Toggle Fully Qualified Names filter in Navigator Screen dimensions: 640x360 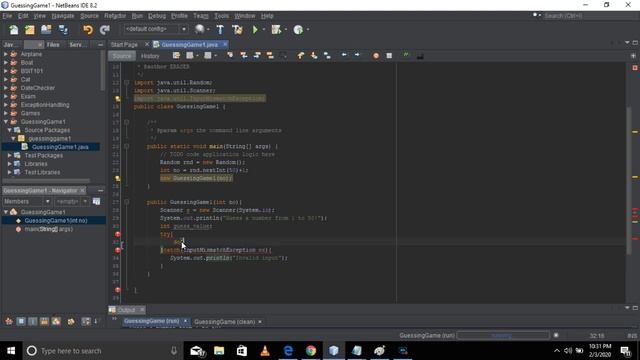point(71,322)
